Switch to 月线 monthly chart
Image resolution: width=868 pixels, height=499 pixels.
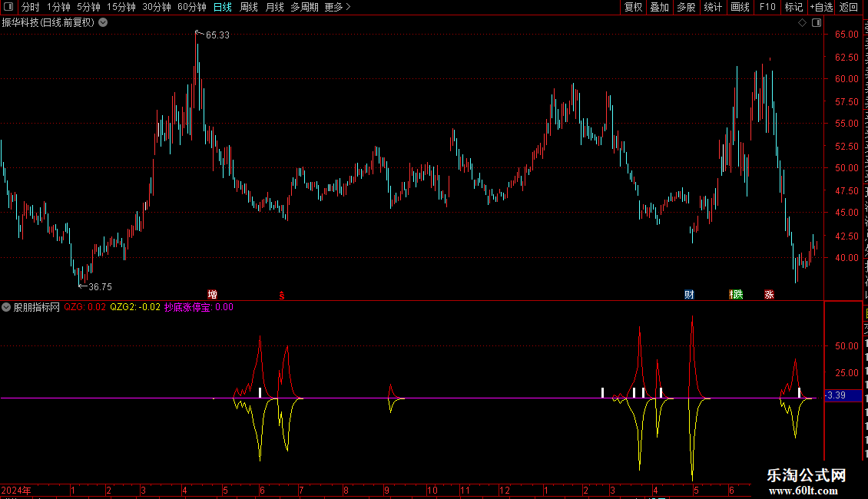274,7
